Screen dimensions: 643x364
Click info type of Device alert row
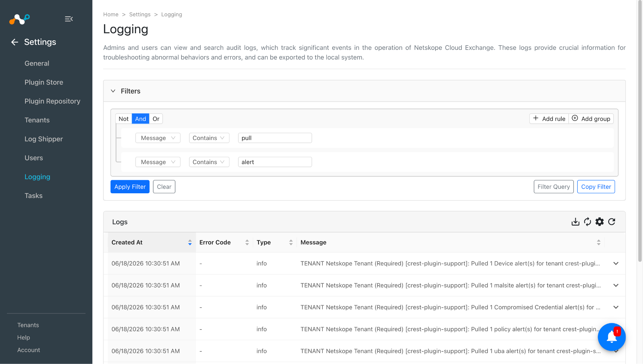(262, 264)
